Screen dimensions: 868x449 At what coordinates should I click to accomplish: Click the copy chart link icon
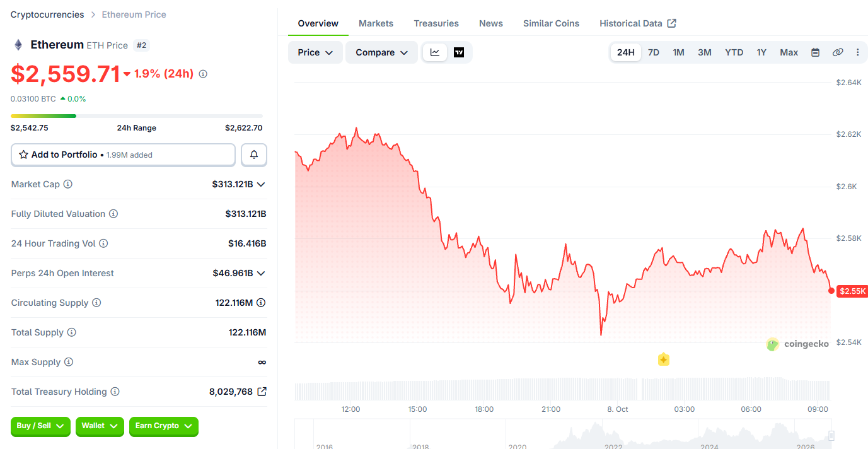click(x=838, y=52)
